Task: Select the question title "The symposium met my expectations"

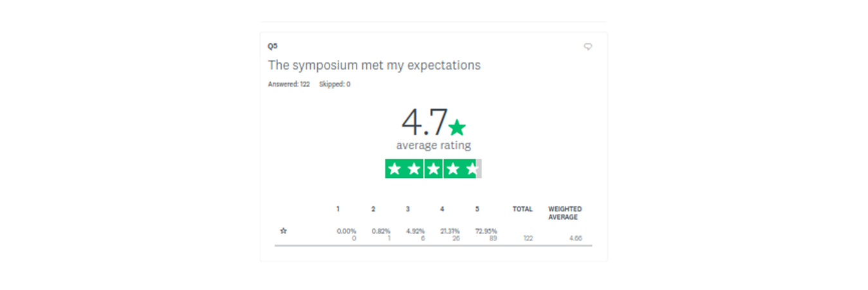Action: [x=374, y=65]
